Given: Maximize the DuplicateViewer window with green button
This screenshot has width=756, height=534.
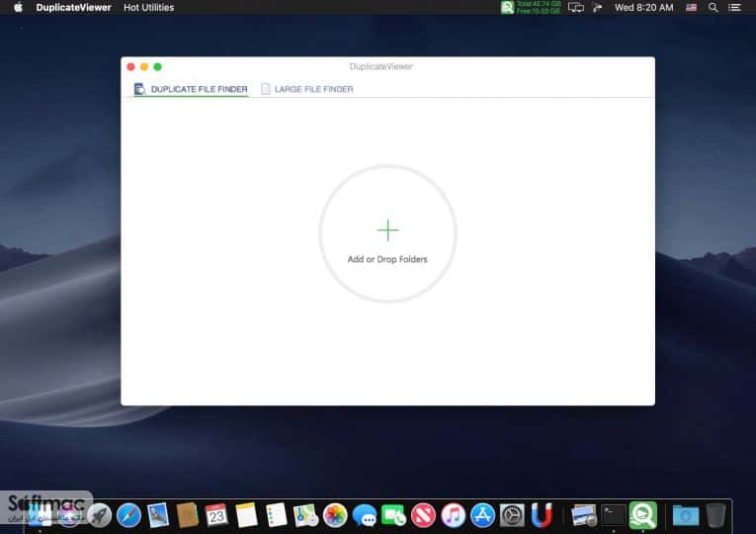Looking at the screenshot, I should [x=158, y=66].
